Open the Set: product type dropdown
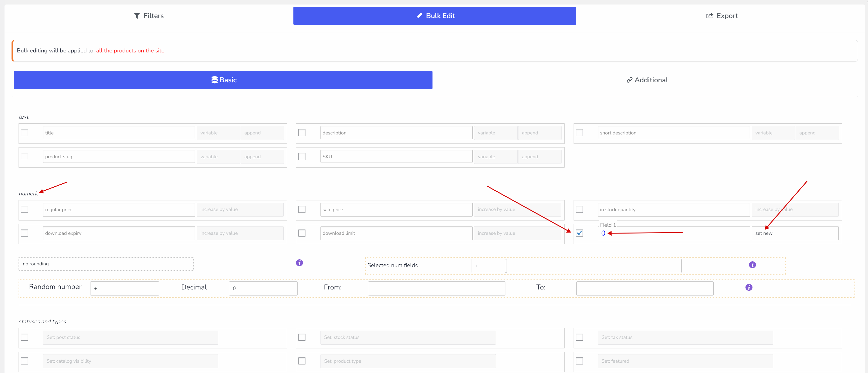The height and width of the screenshot is (373, 868). [x=408, y=361]
